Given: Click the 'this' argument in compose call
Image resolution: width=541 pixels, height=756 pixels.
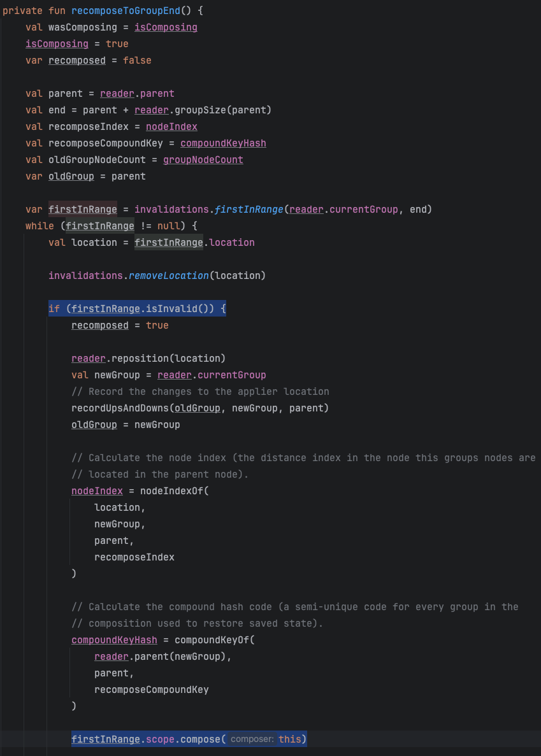Looking at the screenshot, I should pyautogui.click(x=289, y=739).
